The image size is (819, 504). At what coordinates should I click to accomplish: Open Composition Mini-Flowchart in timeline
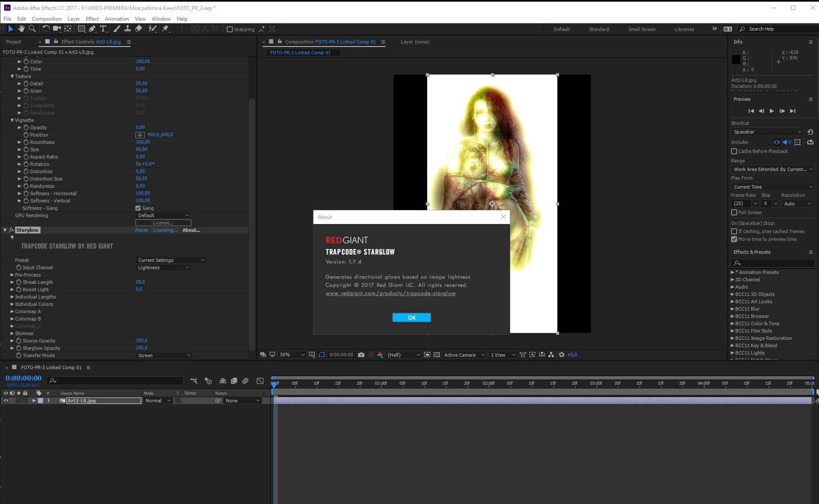tap(194, 381)
